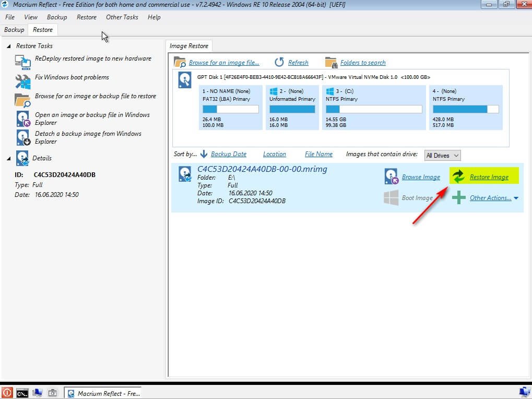Click the grayed Boot Image Windows icon
Viewport: 532px width, 399px height.
click(x=391, y=197)
